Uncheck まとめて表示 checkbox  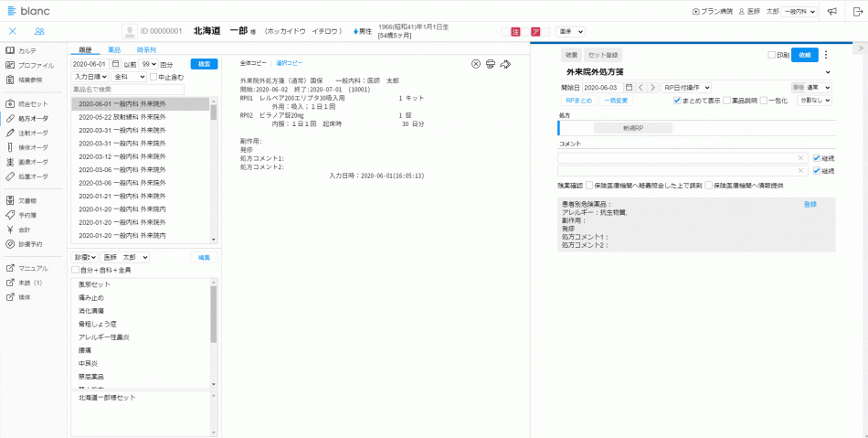677,101
